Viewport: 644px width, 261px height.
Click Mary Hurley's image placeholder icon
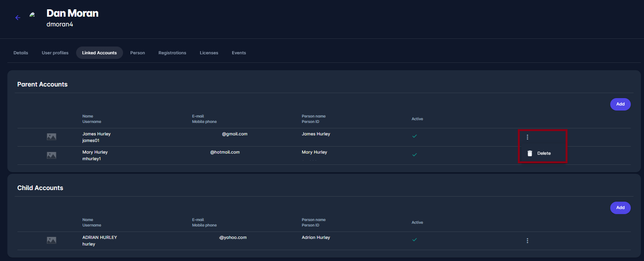click(52, 156)
